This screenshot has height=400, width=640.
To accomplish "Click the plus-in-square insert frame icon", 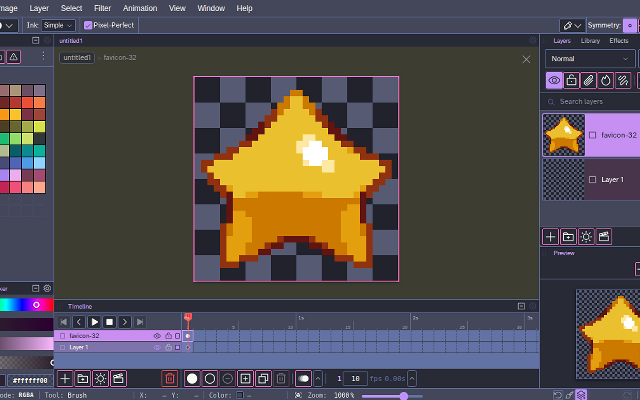I will [x=245, y=379].
